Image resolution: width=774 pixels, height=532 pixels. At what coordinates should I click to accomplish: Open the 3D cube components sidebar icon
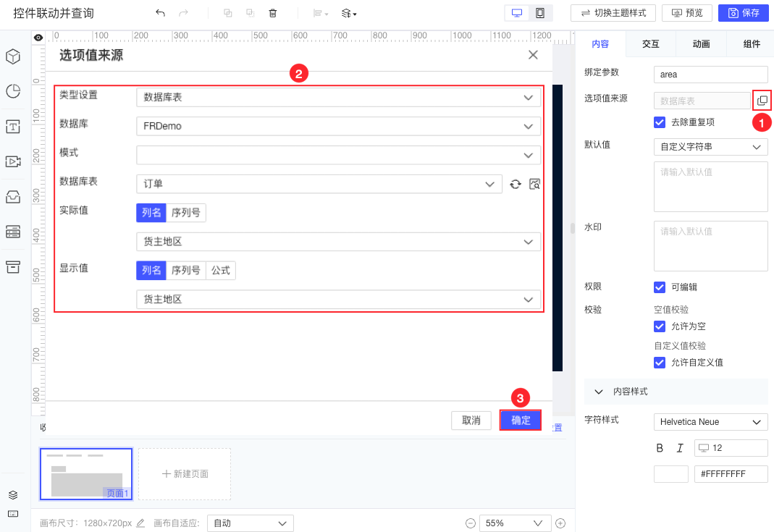pos(13,56)
